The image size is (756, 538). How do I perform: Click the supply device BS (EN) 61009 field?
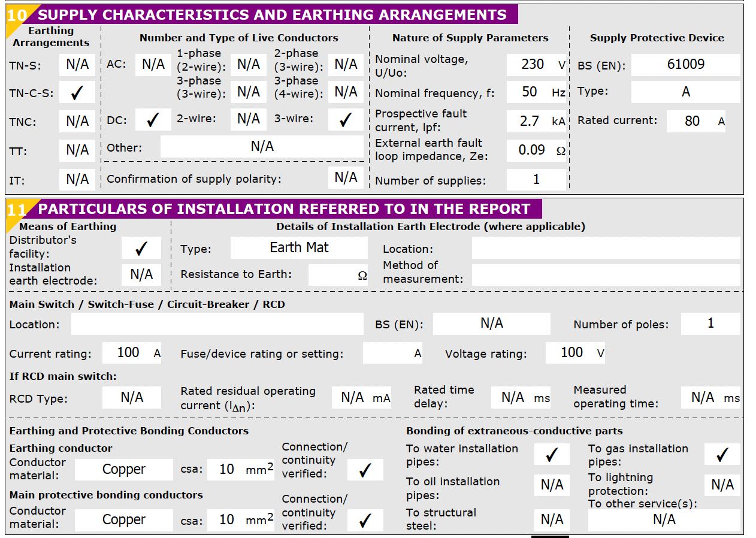tap(686, 65)
